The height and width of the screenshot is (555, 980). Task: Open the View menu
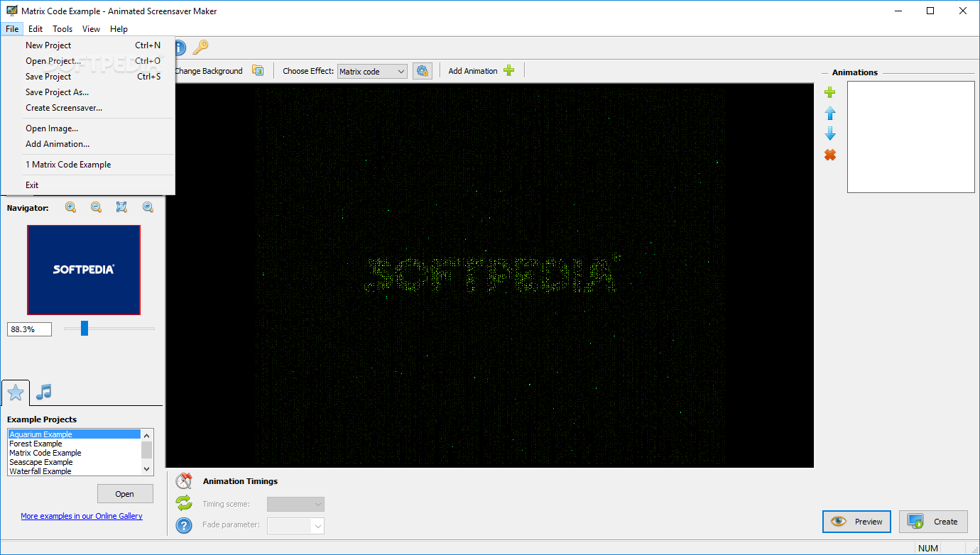pos(91,29)
